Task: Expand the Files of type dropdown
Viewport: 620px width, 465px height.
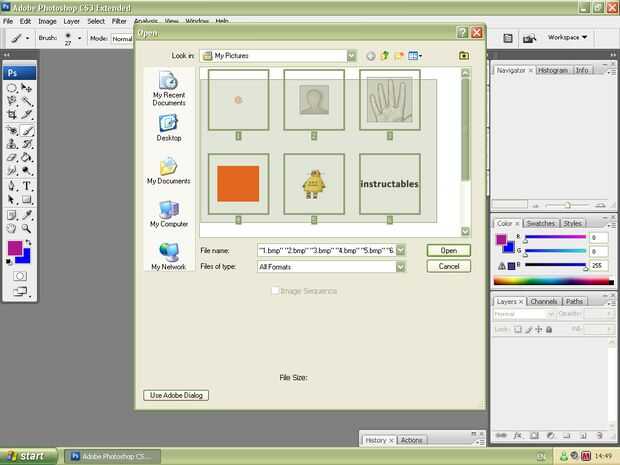Action: [401, 267]
